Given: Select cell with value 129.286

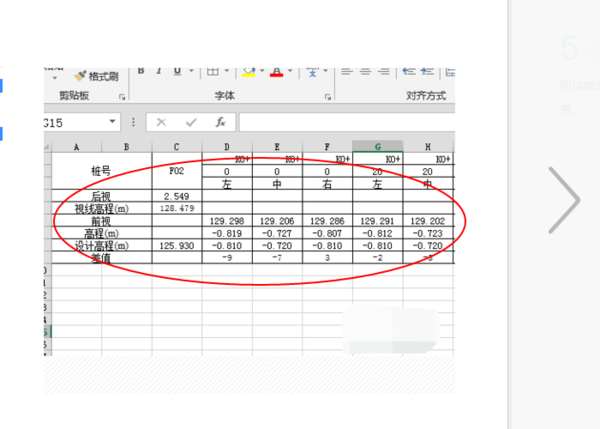Looking at the screenshot, I should pyautogui.click(x=327, y=221).
